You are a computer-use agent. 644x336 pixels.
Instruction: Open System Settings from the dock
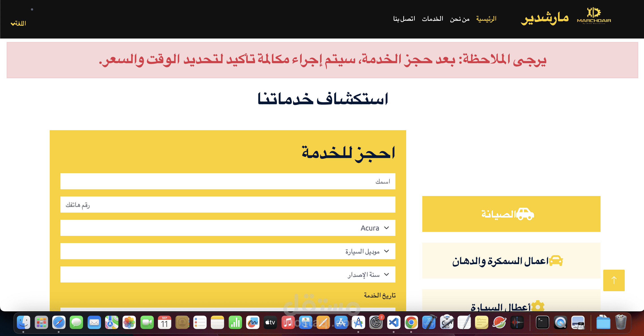point(376,322)
